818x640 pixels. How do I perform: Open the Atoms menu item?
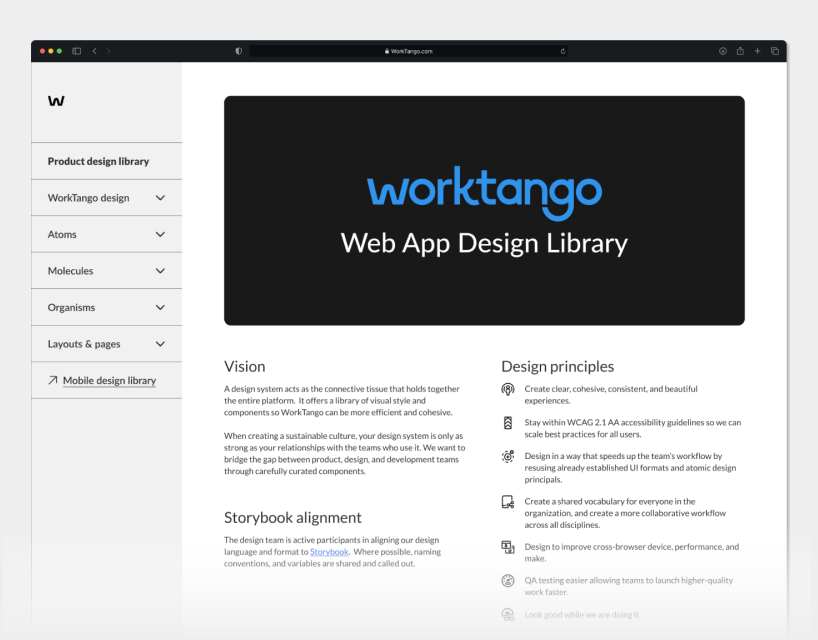pyautogui.click(x=106, y=234)
